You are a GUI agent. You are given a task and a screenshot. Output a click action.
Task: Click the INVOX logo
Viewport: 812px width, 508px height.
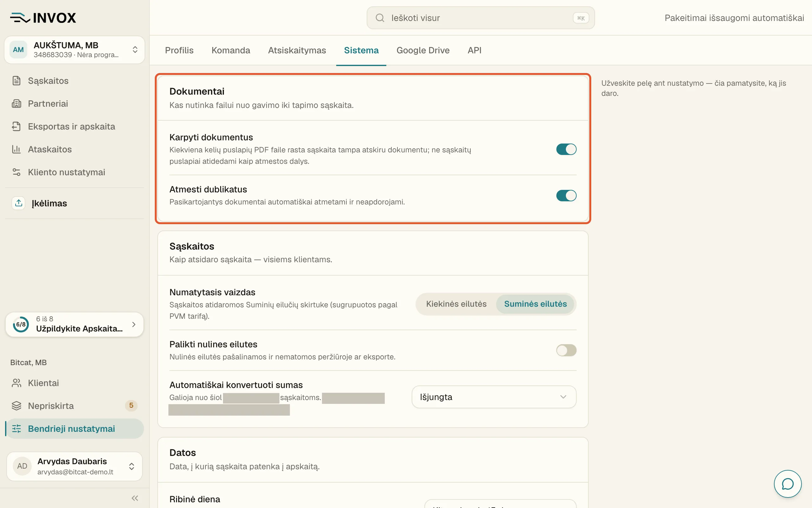tap(43, 18)
